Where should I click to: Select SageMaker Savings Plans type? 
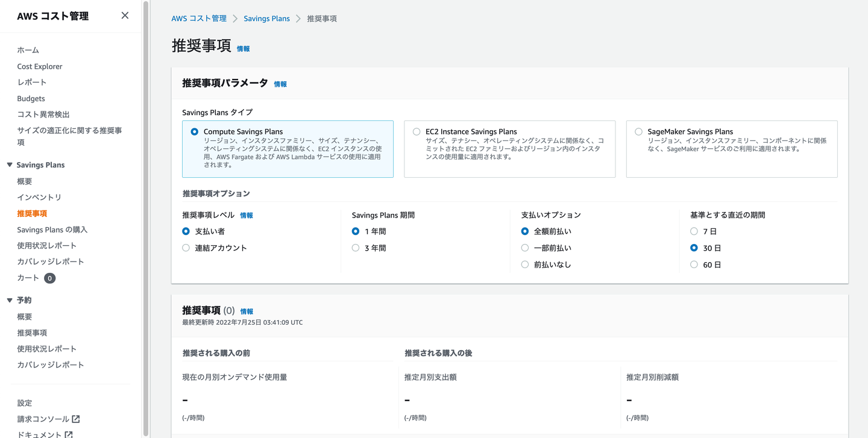[638, 131]
